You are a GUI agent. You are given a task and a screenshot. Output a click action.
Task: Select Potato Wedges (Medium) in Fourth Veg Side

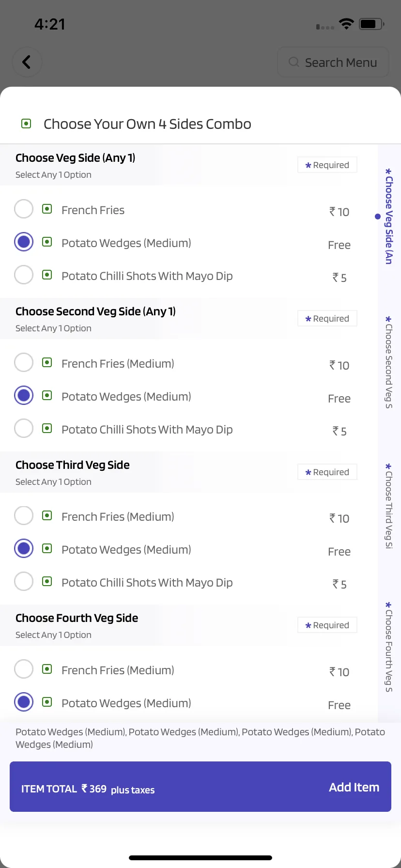click(x=24, y=702)
